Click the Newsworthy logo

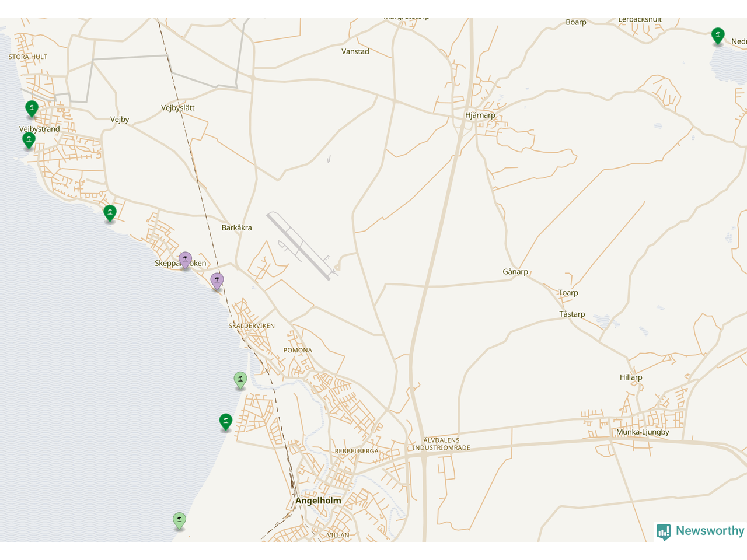coord(700,531)
